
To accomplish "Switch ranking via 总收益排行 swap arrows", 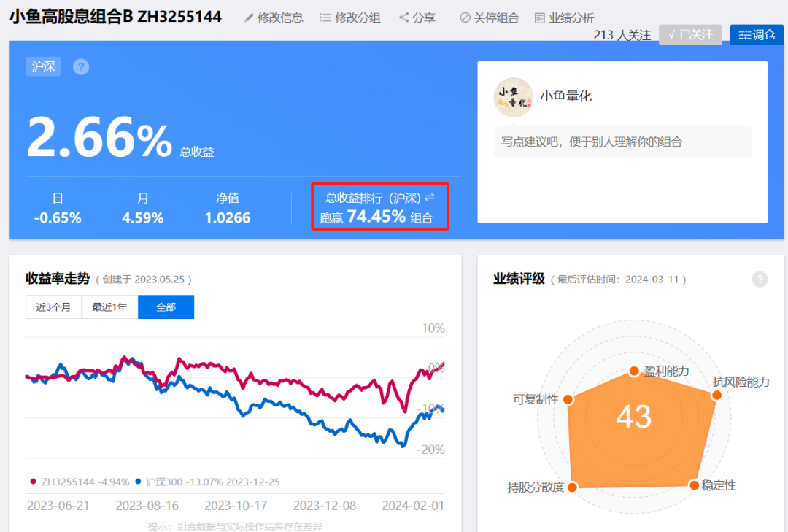I will [429, 198].
